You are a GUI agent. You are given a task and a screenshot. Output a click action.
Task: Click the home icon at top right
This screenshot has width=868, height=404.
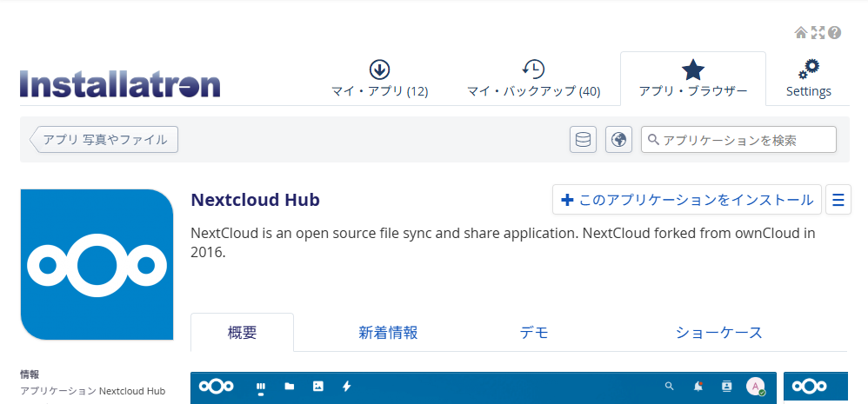coord(800,33)
